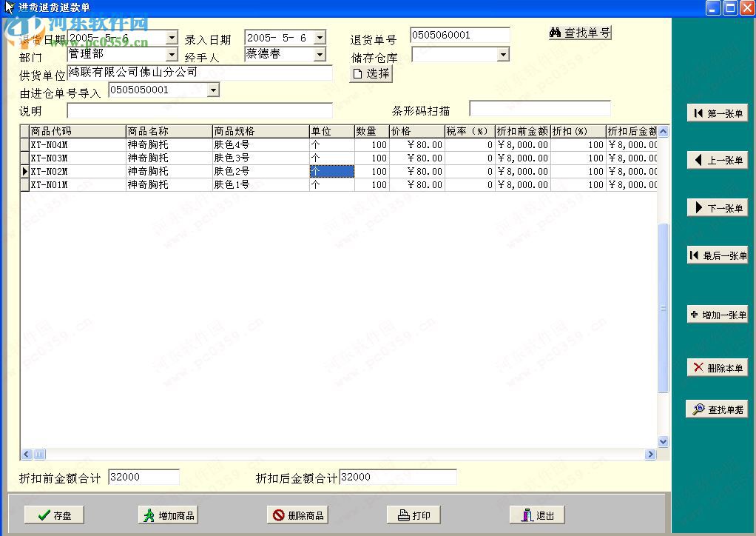Viewport: 756px width, 536px height.
Task: Select row XT-N01M product code
Action: click(77, 185)
